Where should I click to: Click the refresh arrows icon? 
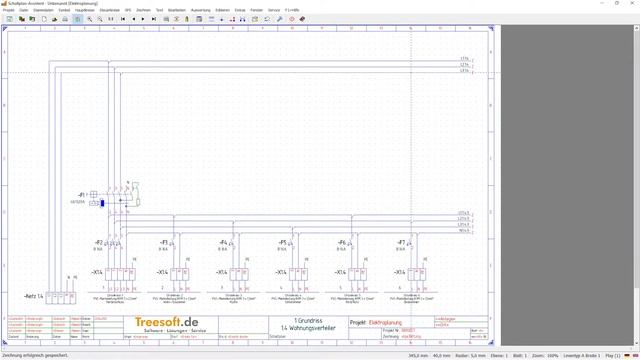(267, 19)
